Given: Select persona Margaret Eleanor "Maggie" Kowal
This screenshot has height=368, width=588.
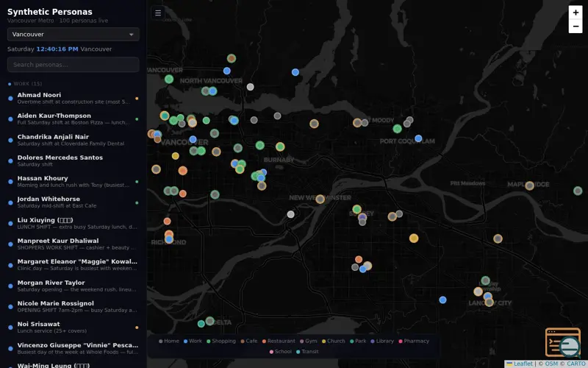Looking at the screenshot, I should click(73, 265).
